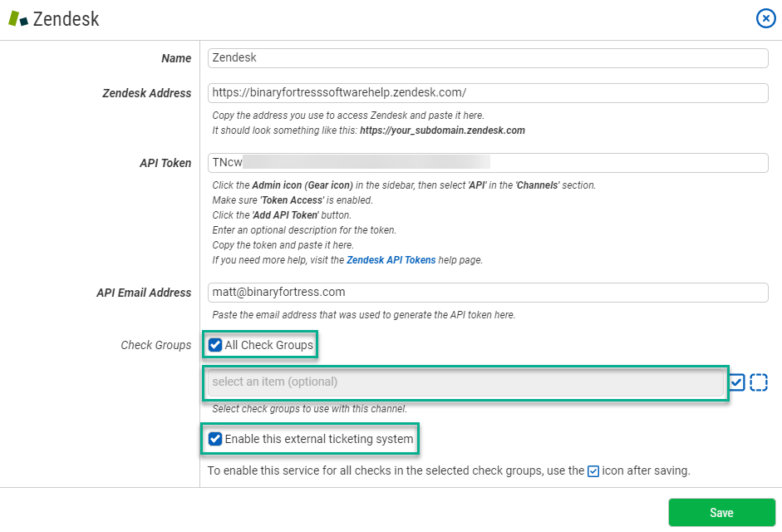Click the Zendesk title text in the header
Image resolution: width=782 pixels, height=532 pixels.
(66, 19)
